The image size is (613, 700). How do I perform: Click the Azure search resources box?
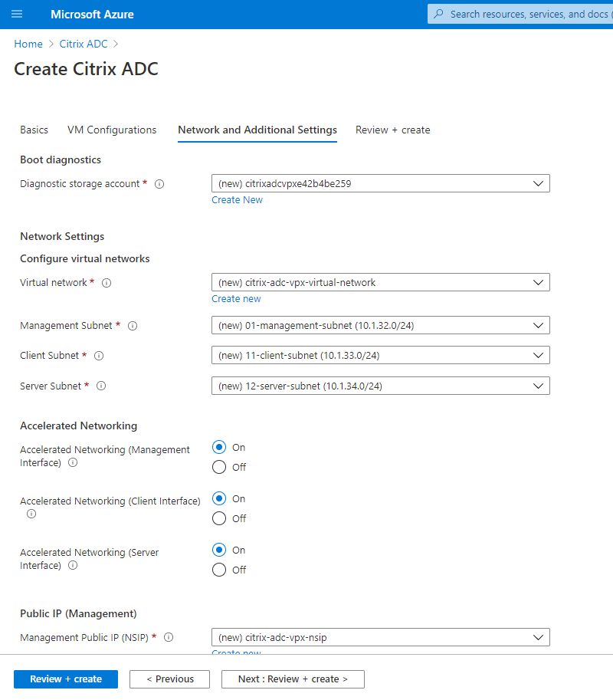tap(529, 14)
